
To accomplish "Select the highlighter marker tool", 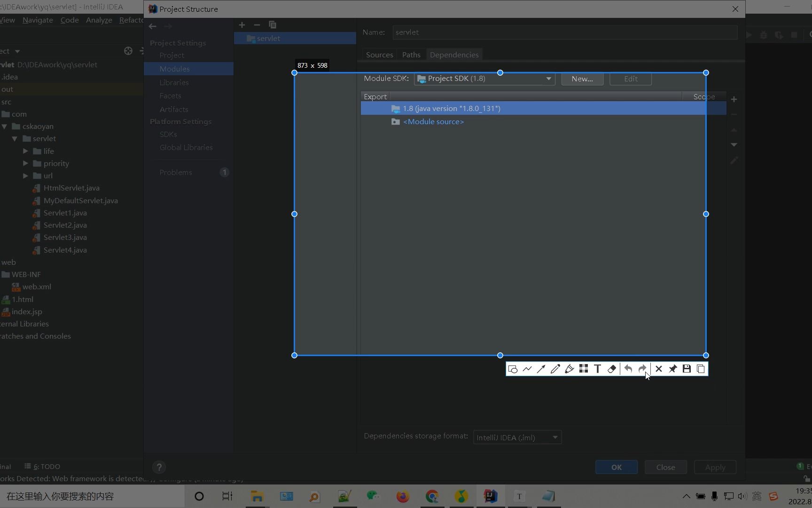I will tap(570, 369).
